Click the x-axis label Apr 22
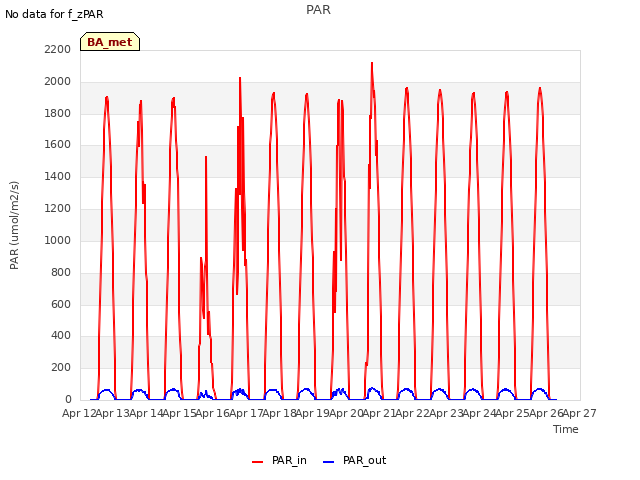 413,413
